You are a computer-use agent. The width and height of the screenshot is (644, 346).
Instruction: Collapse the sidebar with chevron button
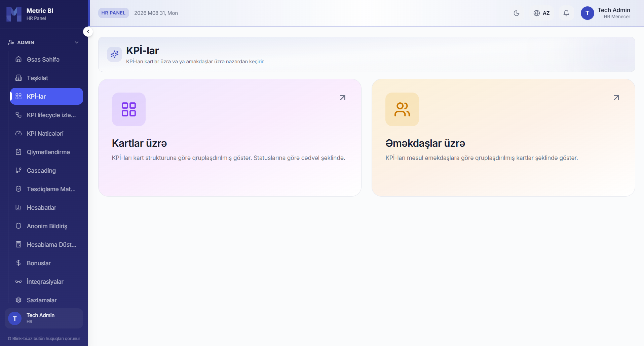click(88, 32)
